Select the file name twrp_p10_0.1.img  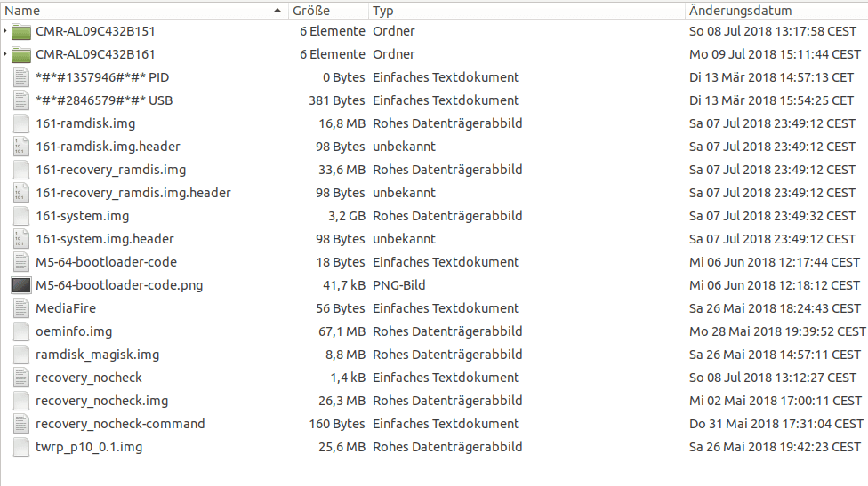pyautogui.click(x=89, y=447)
